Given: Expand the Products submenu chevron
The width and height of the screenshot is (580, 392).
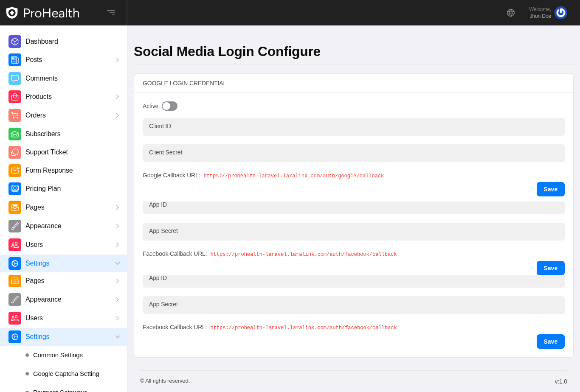Looking at the screenshot, I should pyautogui.click(x=118, y=97).
